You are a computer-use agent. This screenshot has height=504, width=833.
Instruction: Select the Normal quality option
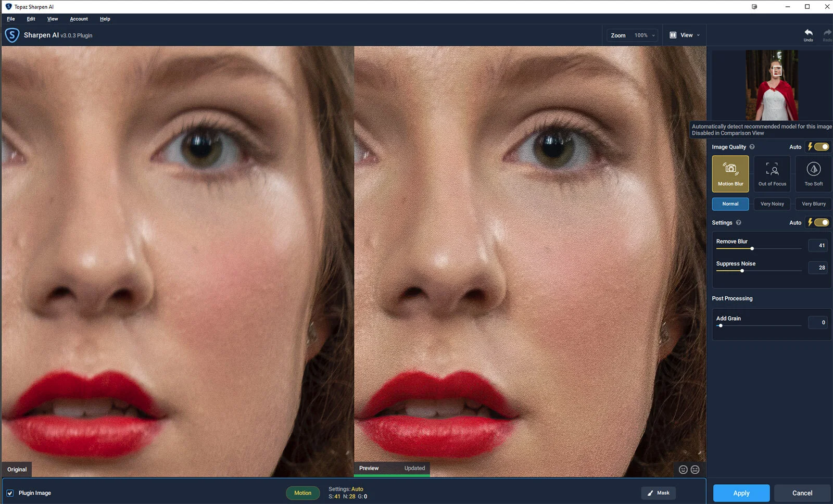click(730, 204)
